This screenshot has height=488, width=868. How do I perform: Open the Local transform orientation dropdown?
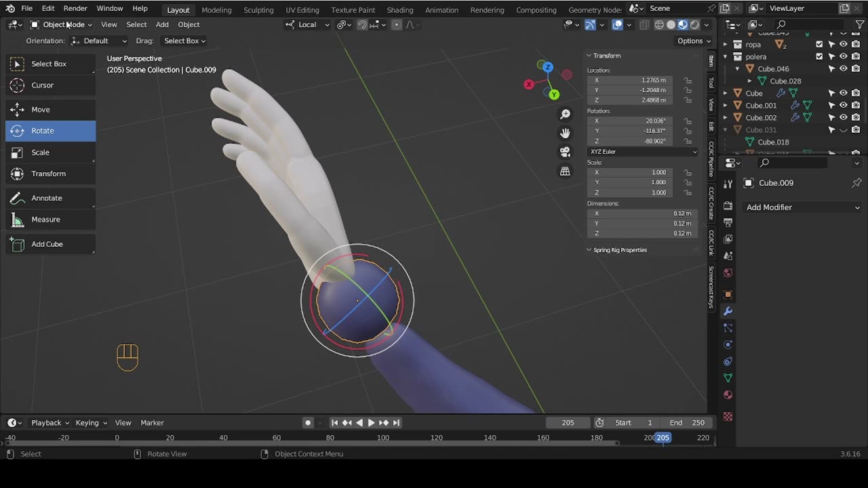click(x=307, y=24)
